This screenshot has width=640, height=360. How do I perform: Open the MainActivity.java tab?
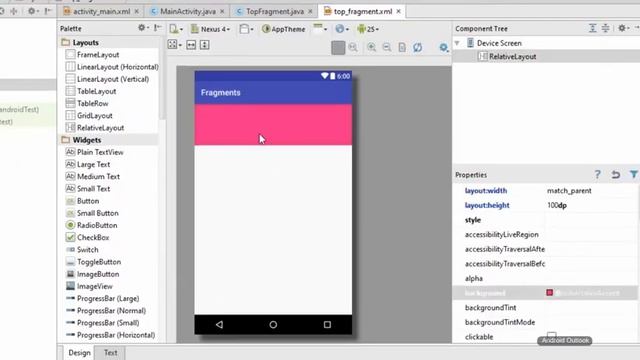(187, 11)
